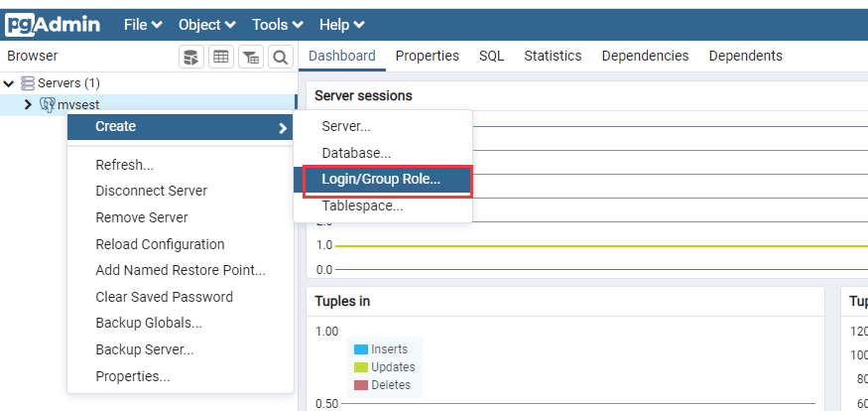The width and height of the screenshot is (868, 411).
Task: Expand the mvsest server node
Action: coord(28,104)
